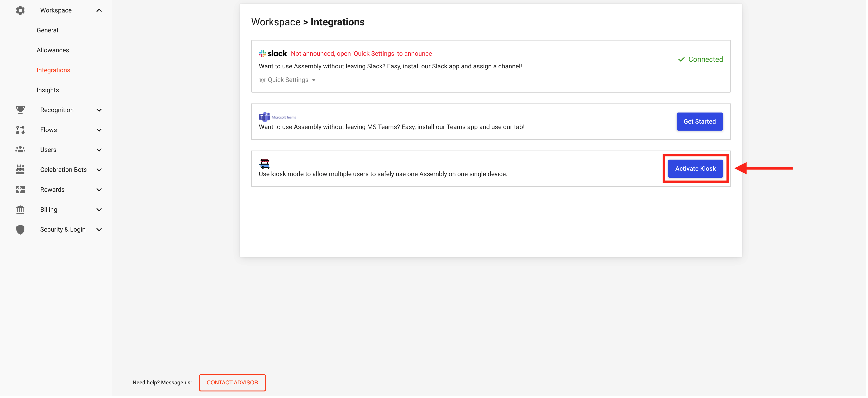Click the Billing bank icon
This screenshot has height=398, width=868.
20,210
